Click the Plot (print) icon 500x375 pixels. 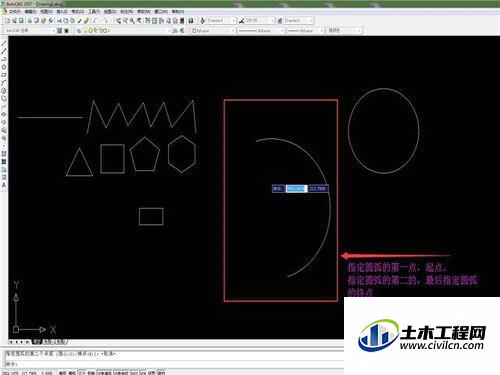[x=30, y=21]
